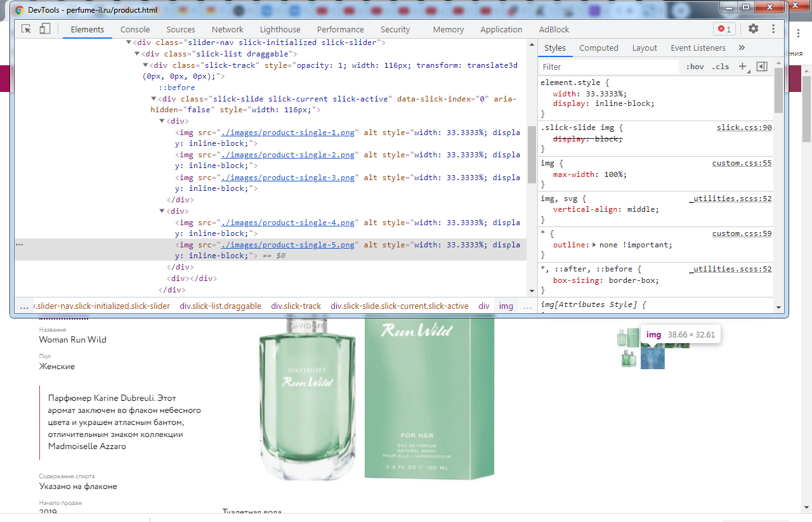Viewport: 812px width, 522px height.
Task: Select the slider-nav.slick-initialized breadcrumb
Action: pos(102,306)
